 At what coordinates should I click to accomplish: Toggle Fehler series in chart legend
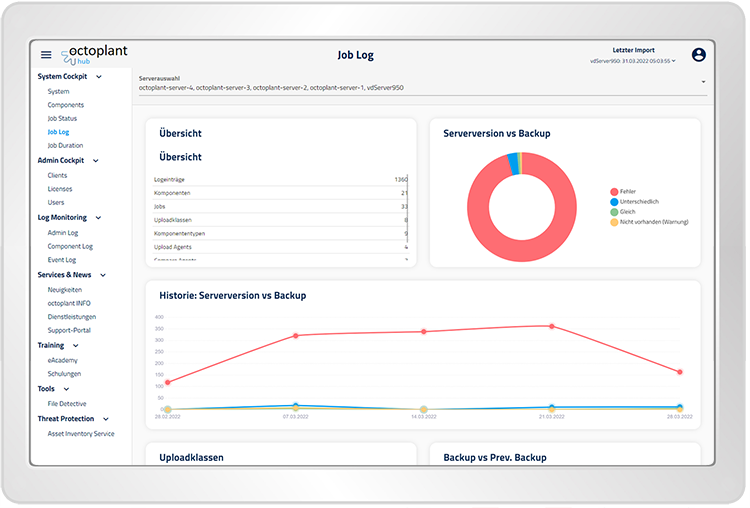point(627,191)
